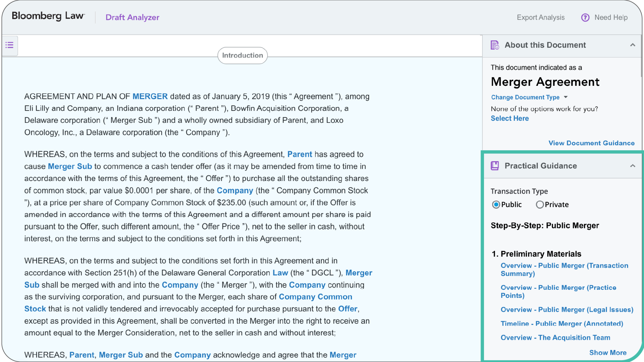Screen dimensions: 644x362
Task: Click the Merger Sub defined term in text
Action: click(70, 166)
